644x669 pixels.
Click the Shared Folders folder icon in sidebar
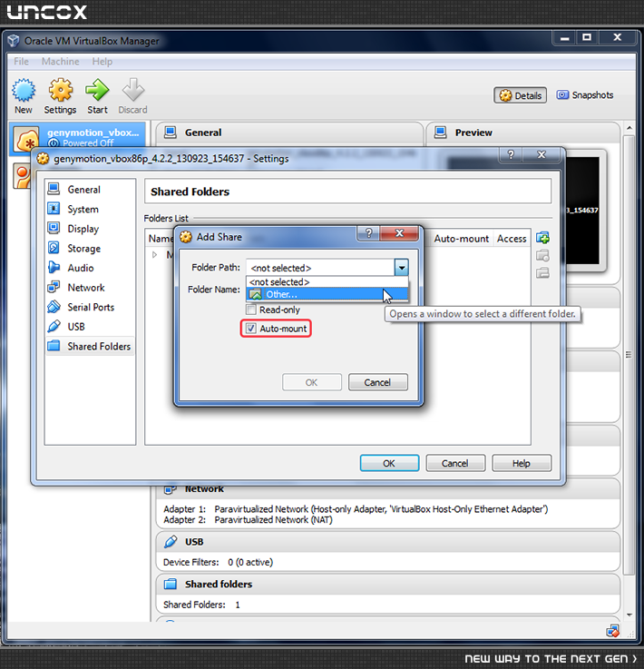54,346
